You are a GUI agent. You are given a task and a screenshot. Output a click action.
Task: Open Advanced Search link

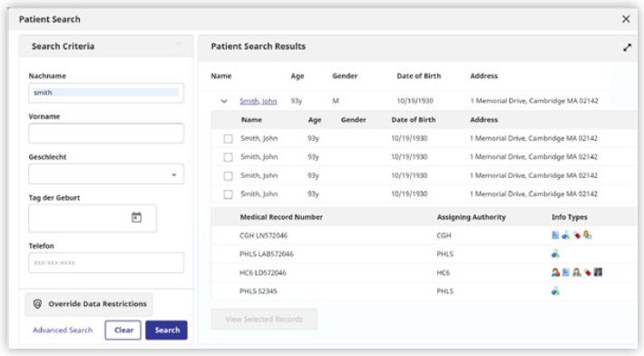coord(63,330)
